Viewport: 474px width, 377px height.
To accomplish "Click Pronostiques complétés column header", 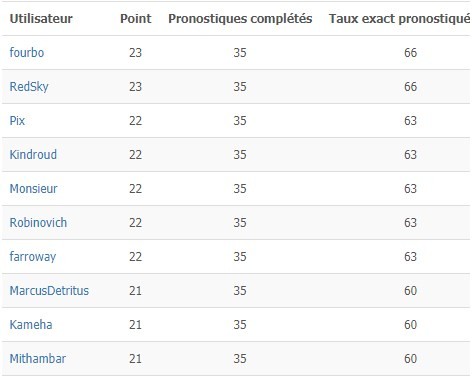I will (x=240, y=19).
